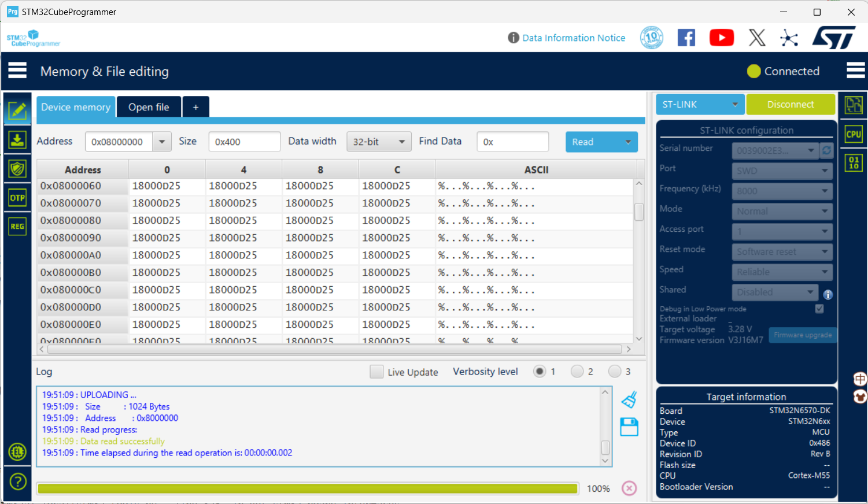
Task: Save the log using the floppy disk icon
Action: [629, 427]
